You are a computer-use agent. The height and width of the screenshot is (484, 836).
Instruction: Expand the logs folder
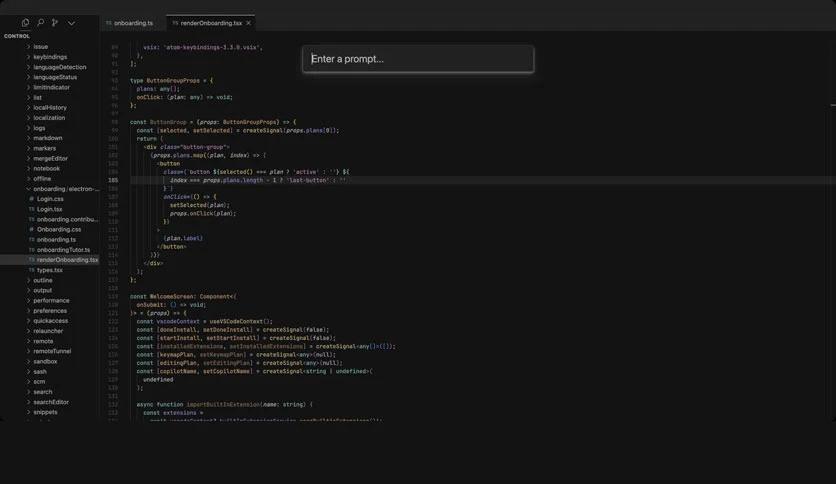point(39,128)
